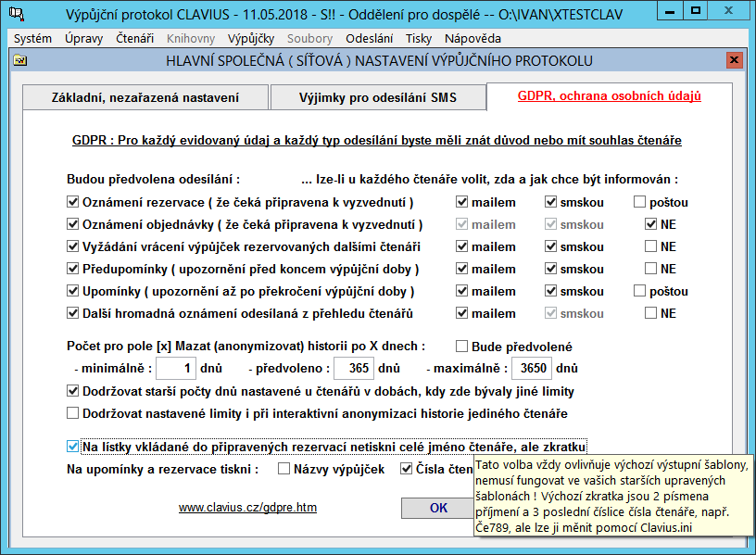The width and height of the screenshot is (756, 555).
Task: Enable poštou checkbox in Oznámení rezervace row
Action: coord(639,202)
